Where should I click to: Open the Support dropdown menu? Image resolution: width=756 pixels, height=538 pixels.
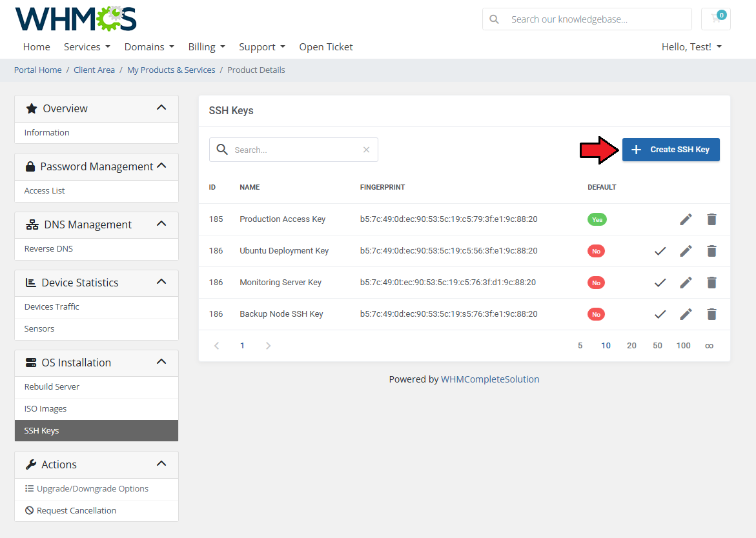coord(262,46)
